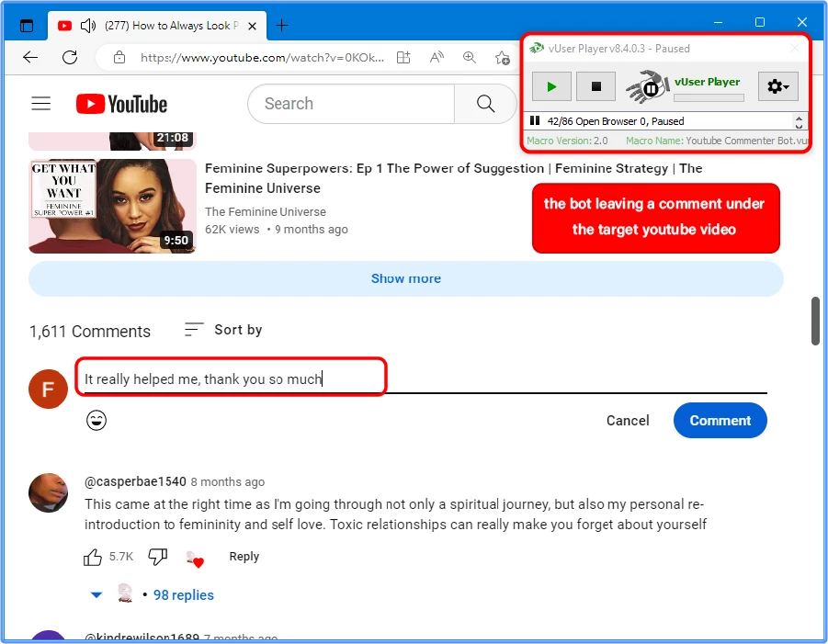Step up in vUser Player status list

[799, 118]
